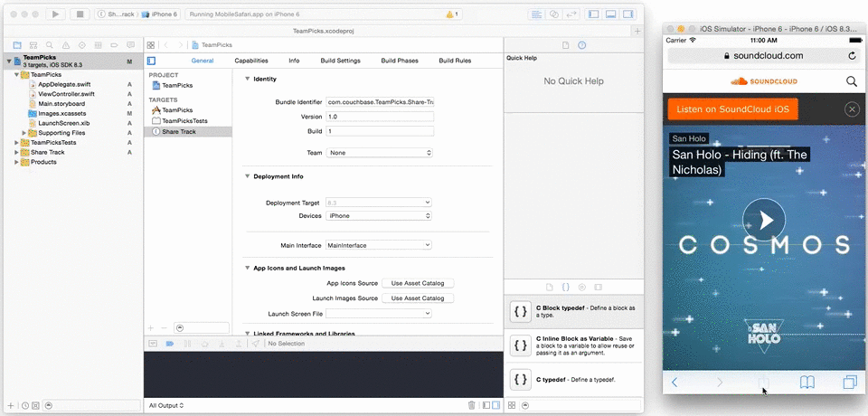The height and width of the screenshot is (416, 868).
Task: Play the San Holo track
Action: [x=764, y=221]
